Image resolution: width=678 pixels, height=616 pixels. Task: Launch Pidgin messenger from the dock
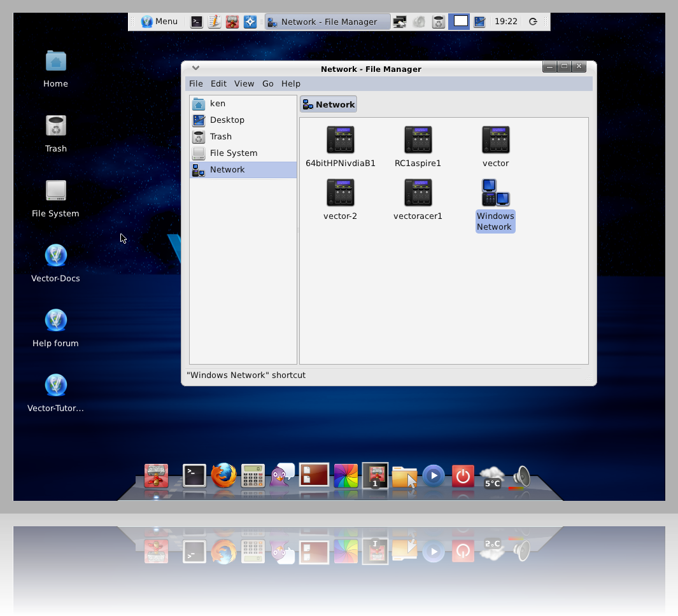tap(282, 475)
